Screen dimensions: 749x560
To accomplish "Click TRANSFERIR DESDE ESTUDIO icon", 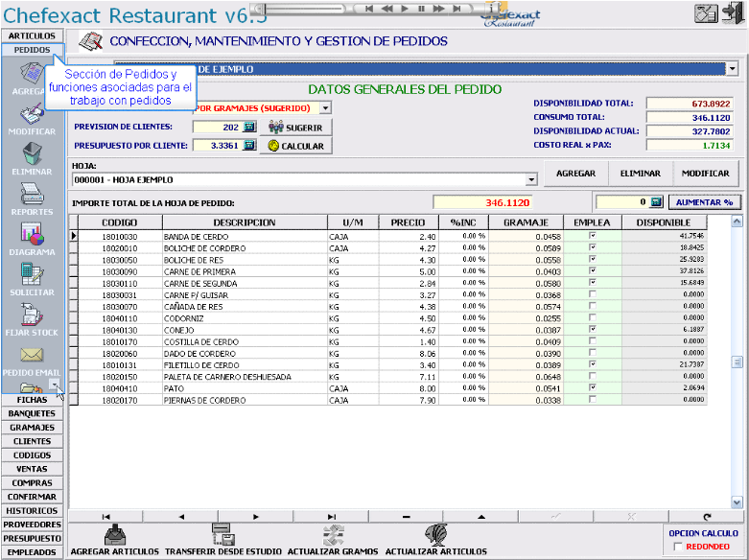I will pyautogui.click(x=223, y=534).
